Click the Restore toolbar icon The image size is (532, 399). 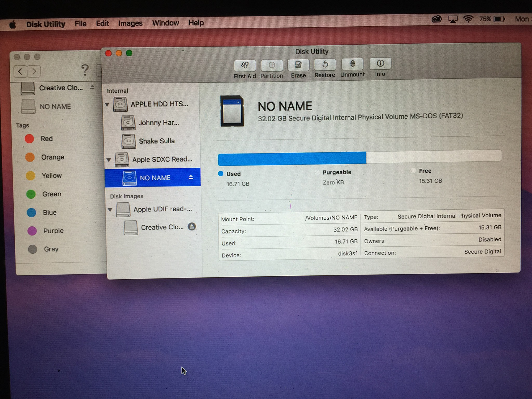(325, 65)
